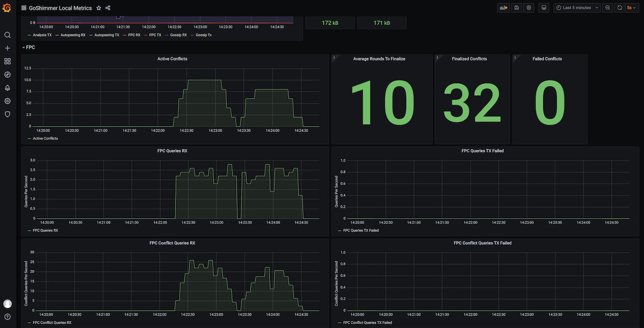
Task: Open the Explore compass icon
Action: coord(8,75)
